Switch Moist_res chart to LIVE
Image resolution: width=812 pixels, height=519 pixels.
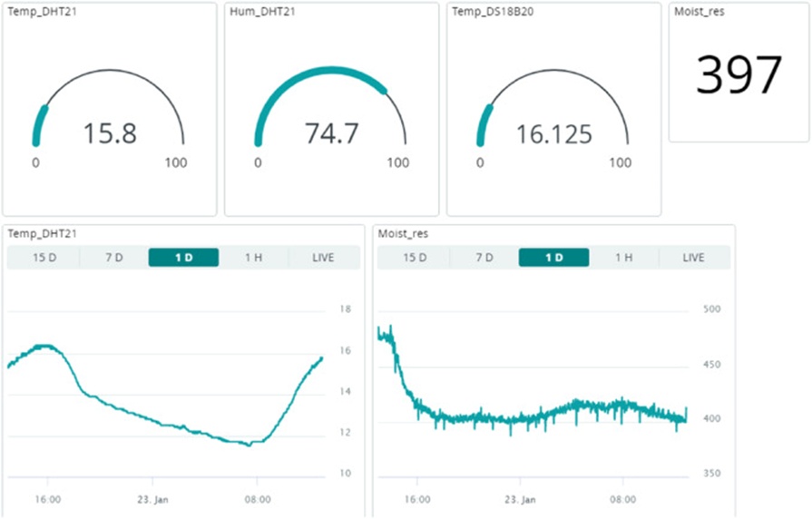point(693,258)
